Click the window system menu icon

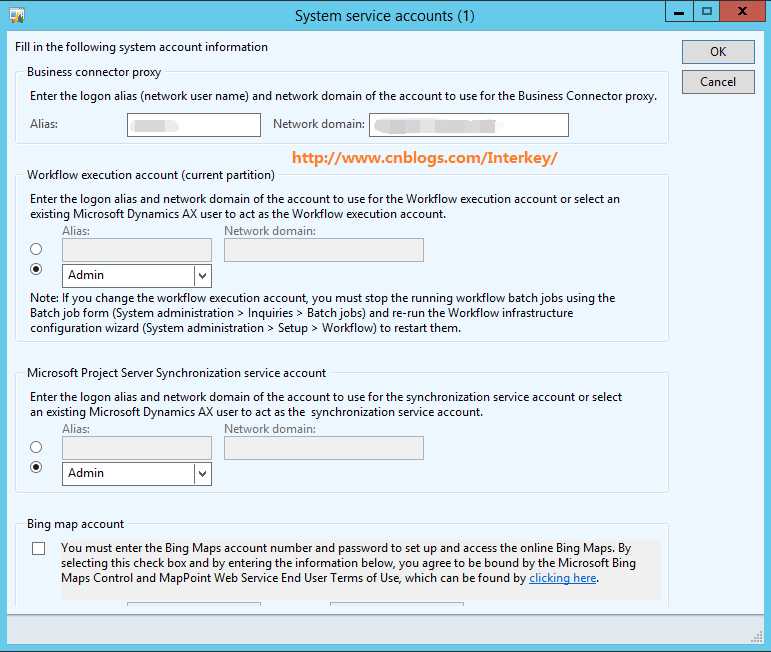(x=17, y=15)
